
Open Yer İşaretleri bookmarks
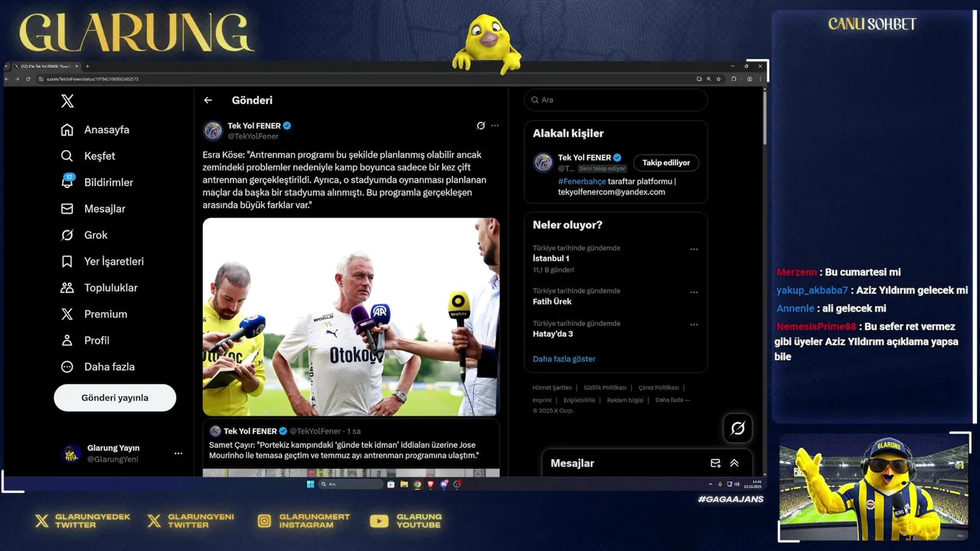103,262
